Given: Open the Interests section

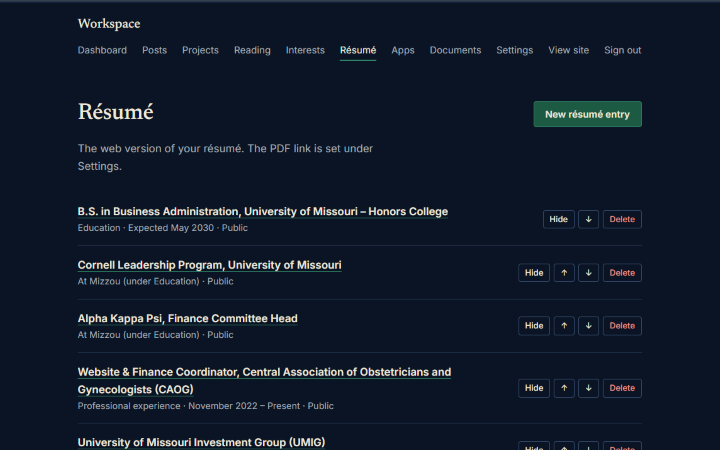Looking at the screenshot, I should 305,50.
